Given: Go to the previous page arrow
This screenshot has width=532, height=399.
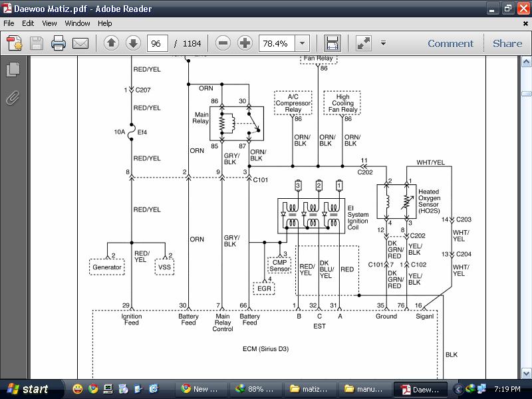Looking at the screenshot, I should point(111,44).
